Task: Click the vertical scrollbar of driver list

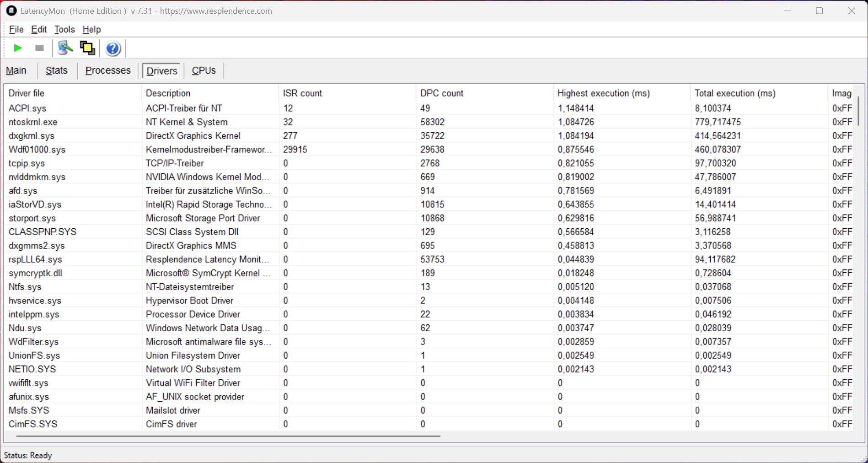Action: click(x=858, y=111)
